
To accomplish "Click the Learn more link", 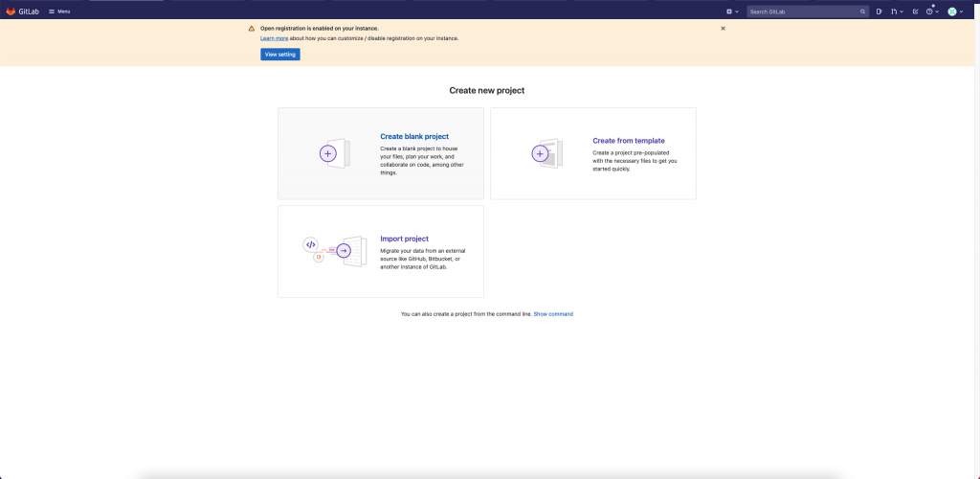I will 275,38.
